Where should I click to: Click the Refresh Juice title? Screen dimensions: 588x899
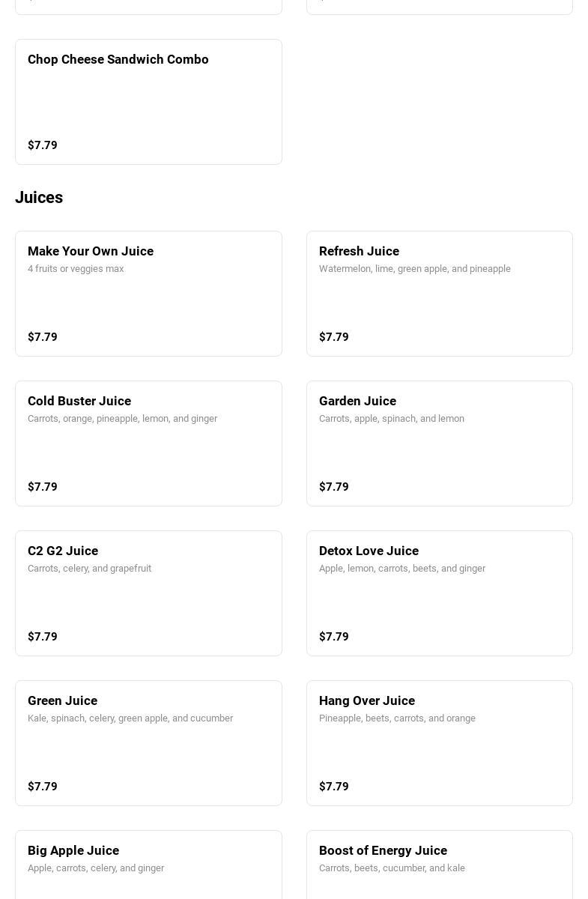pos(359,251)
